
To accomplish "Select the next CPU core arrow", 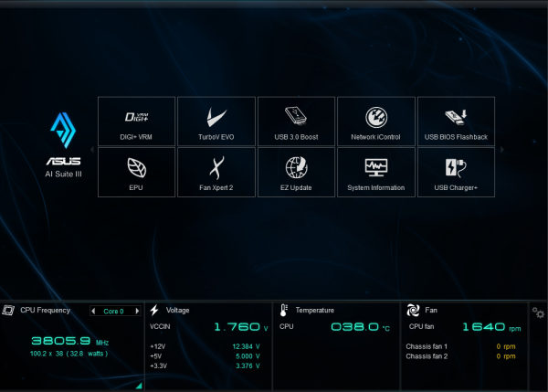I will (x=137, y=311).
